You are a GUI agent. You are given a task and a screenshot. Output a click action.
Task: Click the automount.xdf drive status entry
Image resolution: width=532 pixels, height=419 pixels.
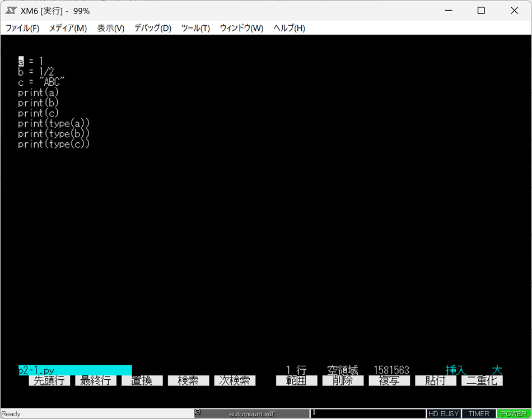tap(252, 414)
